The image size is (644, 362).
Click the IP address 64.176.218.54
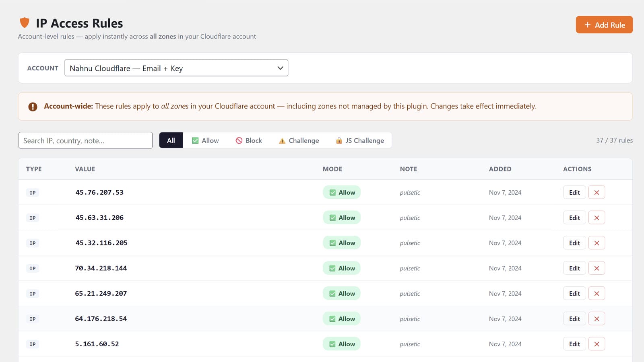pos(101,319)
